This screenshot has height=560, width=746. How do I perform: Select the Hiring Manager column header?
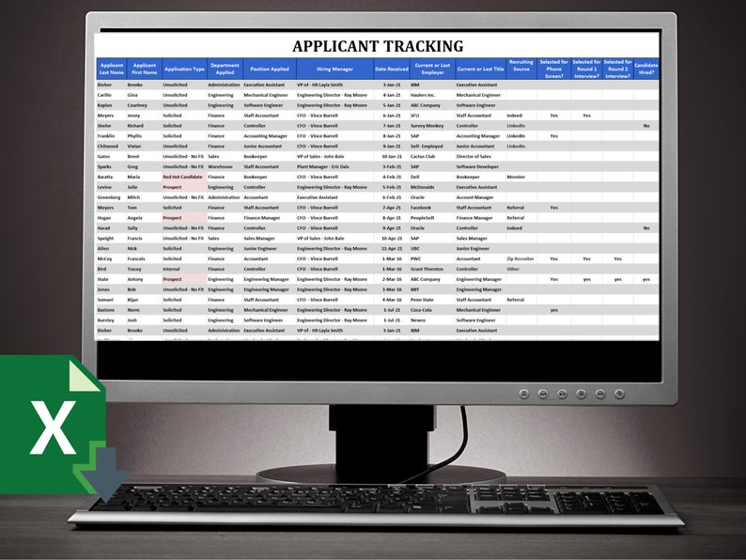[x=334, y=69]
